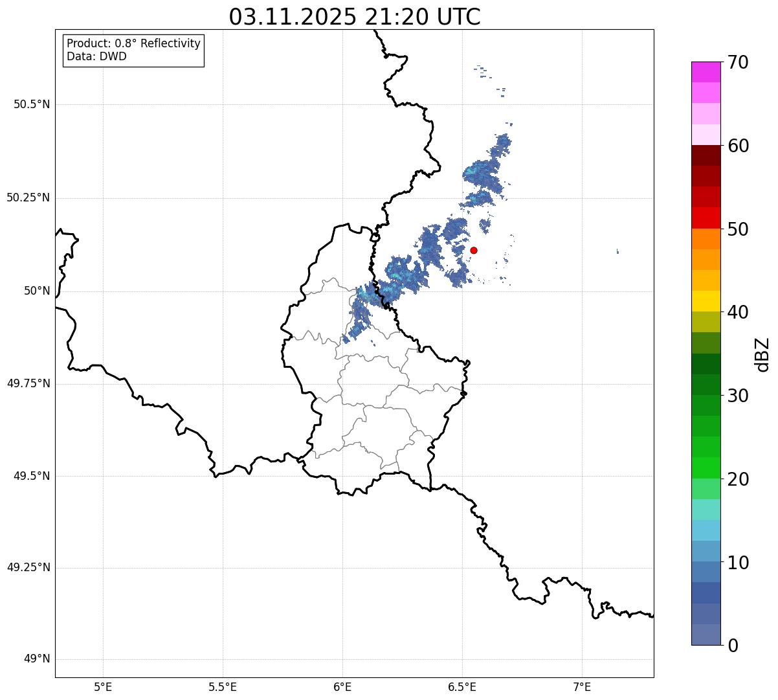778x700 pixels.
Task: Click the 50 tick on colorbar
Action: tap(738, 229)
